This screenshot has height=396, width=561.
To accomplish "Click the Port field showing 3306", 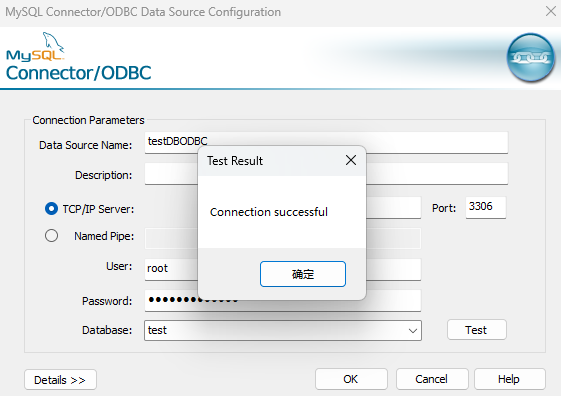I will coord(486,207).
